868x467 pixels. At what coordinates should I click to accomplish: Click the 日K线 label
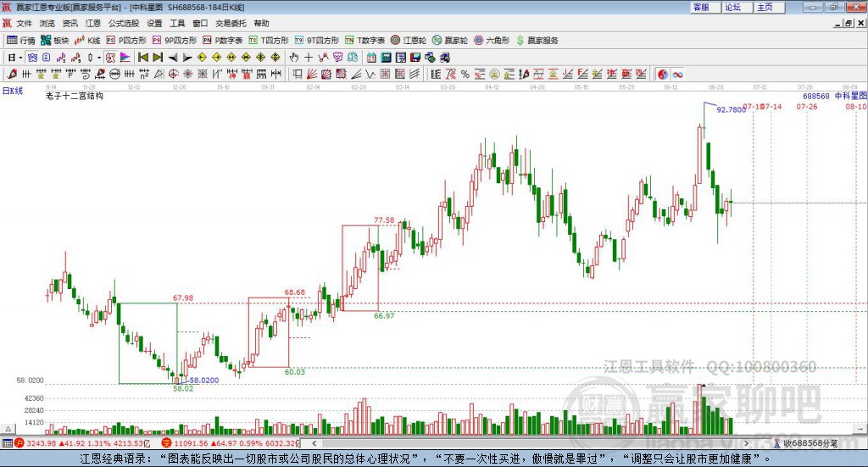tap(12, 91)
